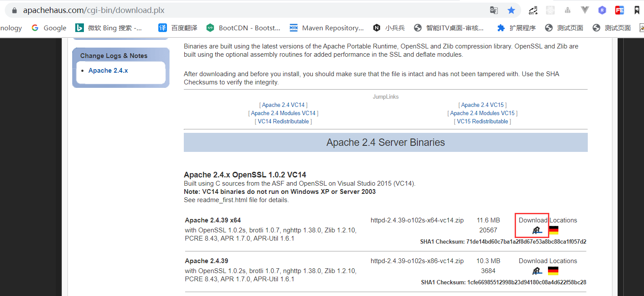Click the red-blue FE extension icon
Viewport: 644px width, 296px height.
point(619,10)
